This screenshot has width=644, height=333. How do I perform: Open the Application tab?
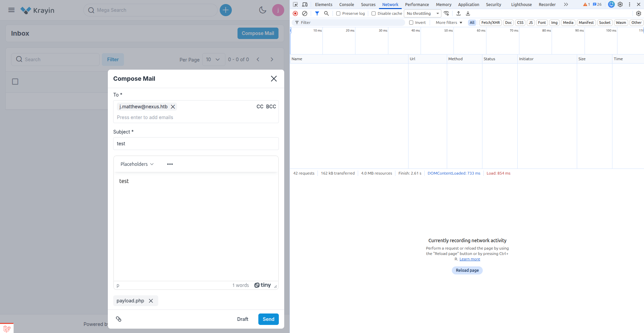coord(469,4)
